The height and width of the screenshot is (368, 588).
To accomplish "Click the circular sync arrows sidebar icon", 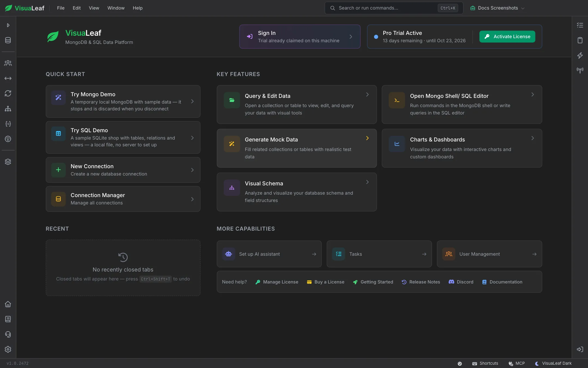I will pos(8,93).
